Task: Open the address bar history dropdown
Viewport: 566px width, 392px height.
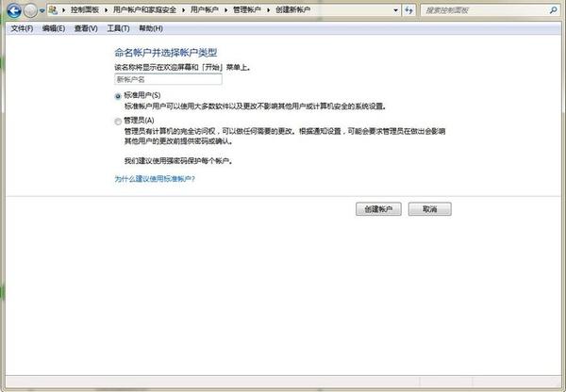Action: click(x=395, y=10)
